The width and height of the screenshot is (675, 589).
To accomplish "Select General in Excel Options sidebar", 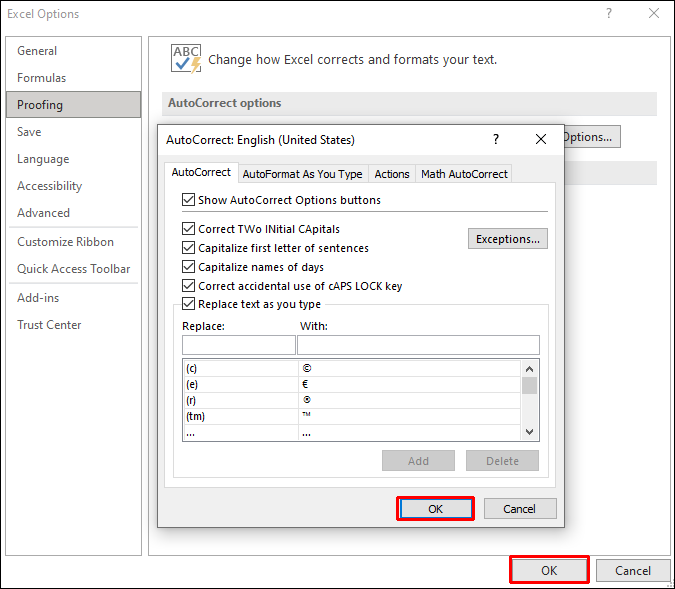I will pos(73,51).
